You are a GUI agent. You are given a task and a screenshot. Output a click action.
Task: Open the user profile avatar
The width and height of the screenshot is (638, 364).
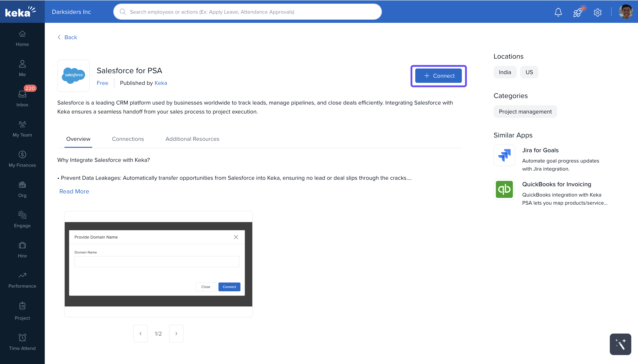[x=626, y=12]
